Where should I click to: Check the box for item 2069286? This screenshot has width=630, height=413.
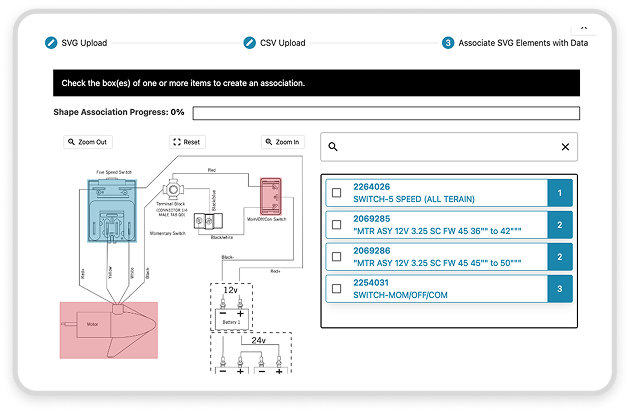(336, 258)
